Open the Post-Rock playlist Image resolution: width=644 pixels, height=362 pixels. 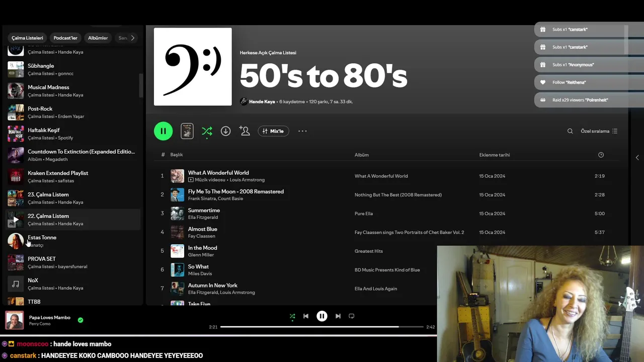tap(73, 112)
